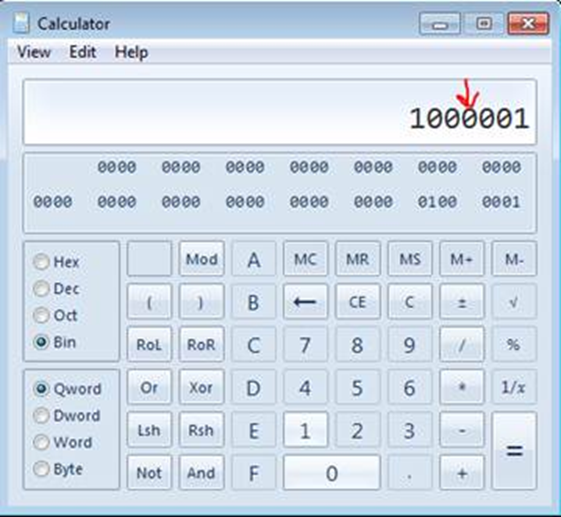Click the number 3 key
Viewport: 561px width, 517px height.
(410, 430)
